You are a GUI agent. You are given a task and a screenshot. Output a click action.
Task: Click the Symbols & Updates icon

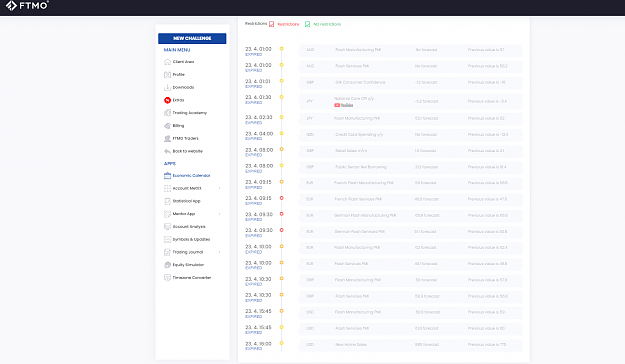click(x=167, y=239)
